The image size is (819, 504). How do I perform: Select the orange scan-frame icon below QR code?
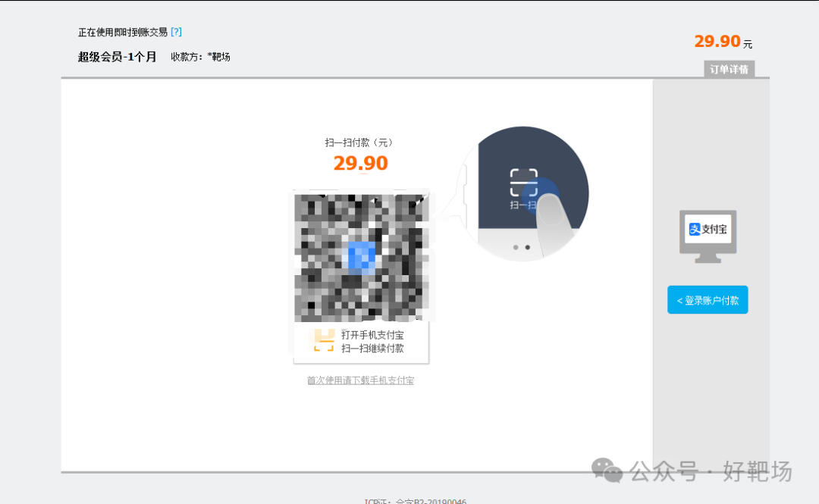pos(324,340)
